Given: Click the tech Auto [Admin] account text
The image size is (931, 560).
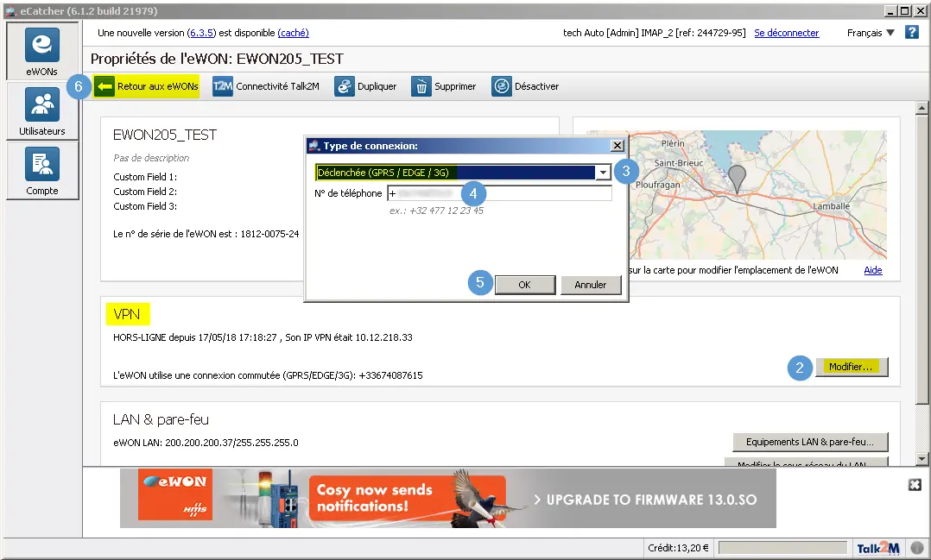Looking at the screenshot, I should 655,33.
